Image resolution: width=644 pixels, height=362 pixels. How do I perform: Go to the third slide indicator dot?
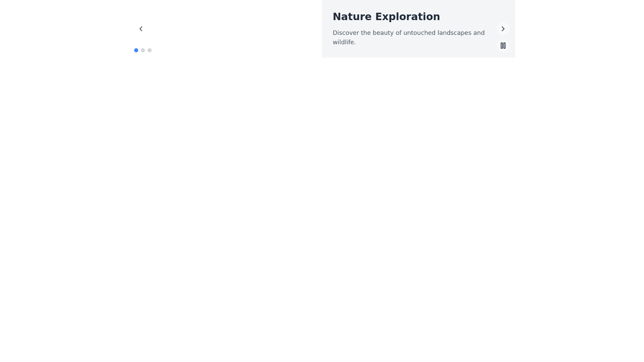pyautogui.click(x=150, y=50)
